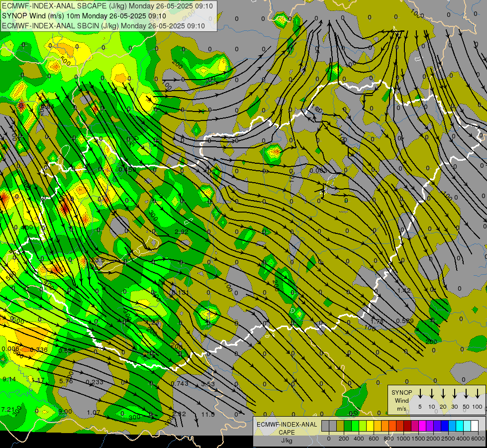Click the 0.589 value on the map
487x448 pixels.
coord(405,321)
